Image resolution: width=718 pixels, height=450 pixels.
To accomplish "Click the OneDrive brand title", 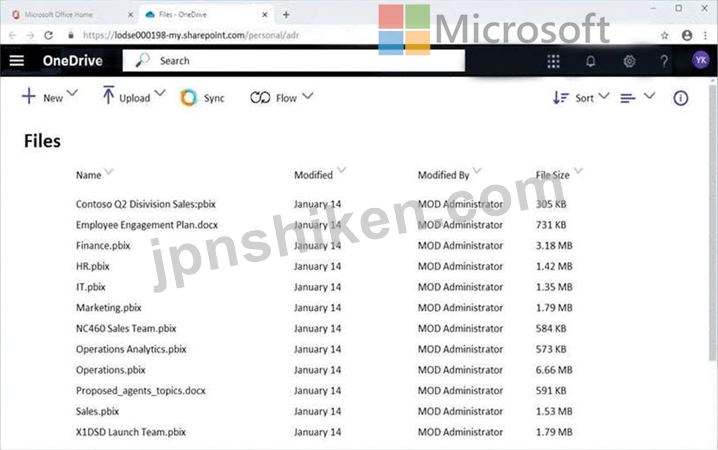I will [x=73, y=60].
